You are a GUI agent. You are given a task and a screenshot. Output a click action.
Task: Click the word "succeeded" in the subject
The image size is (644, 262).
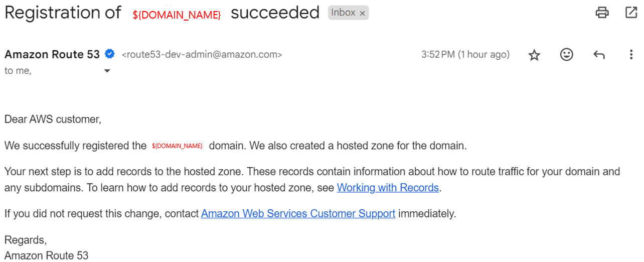(275, 13)
